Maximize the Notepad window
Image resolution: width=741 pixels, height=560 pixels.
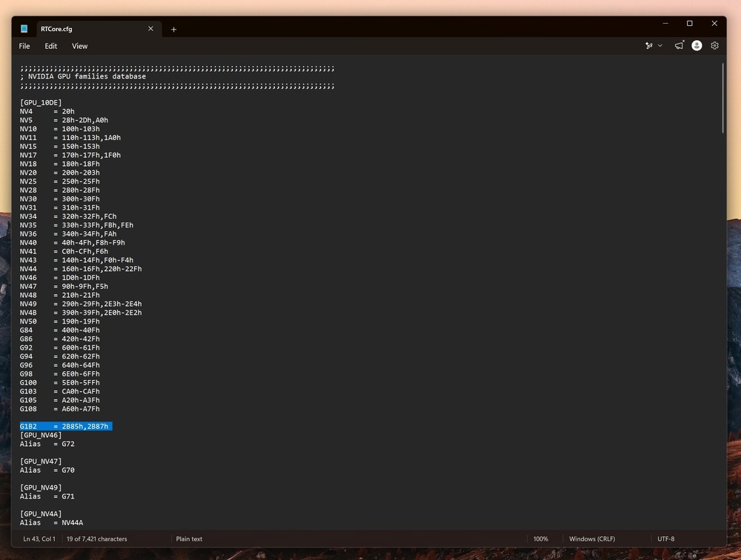(689, 23)
